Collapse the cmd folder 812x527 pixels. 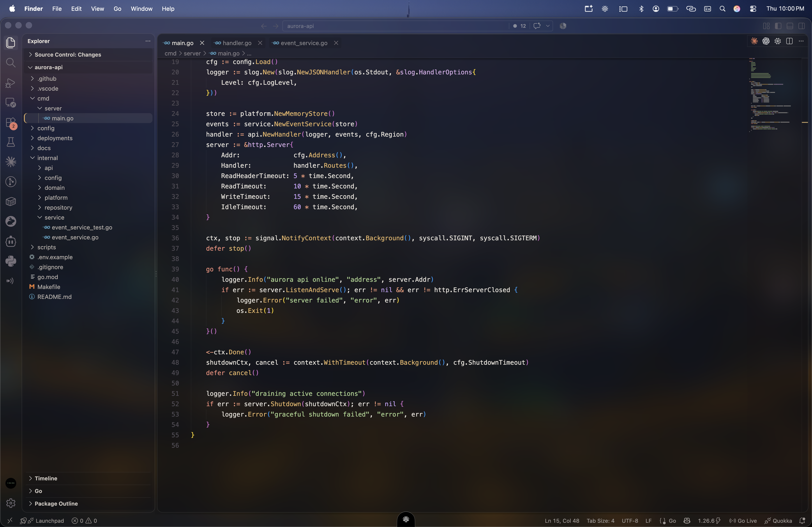(88, 98)
